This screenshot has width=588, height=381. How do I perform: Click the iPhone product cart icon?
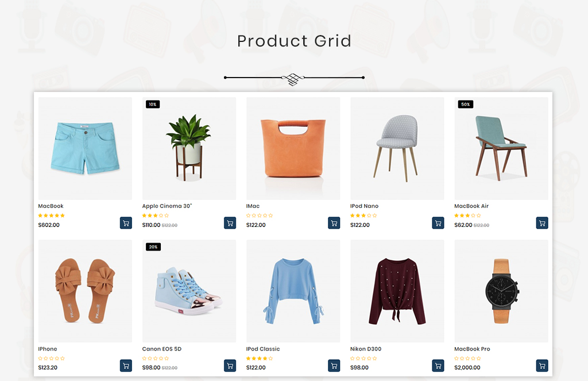[x=126, y=365]
